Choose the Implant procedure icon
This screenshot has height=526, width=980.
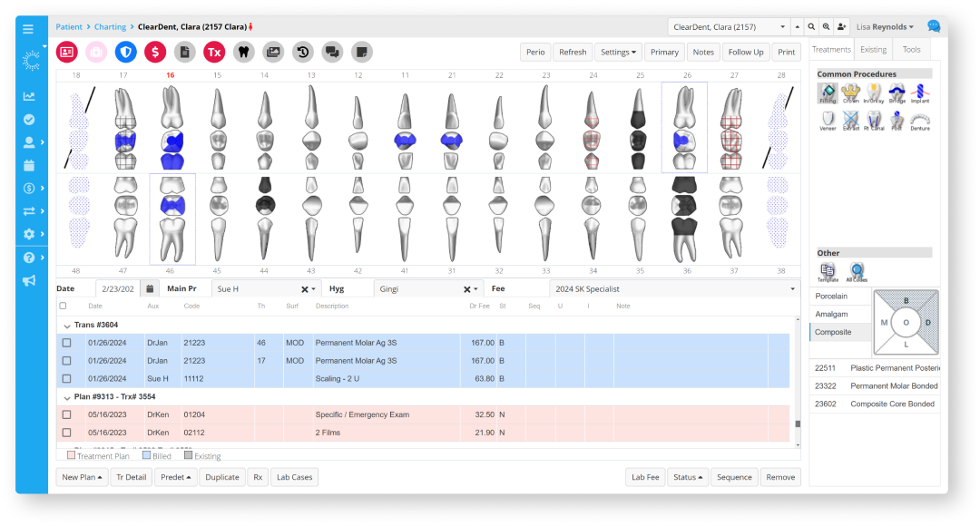pos(919,91)
